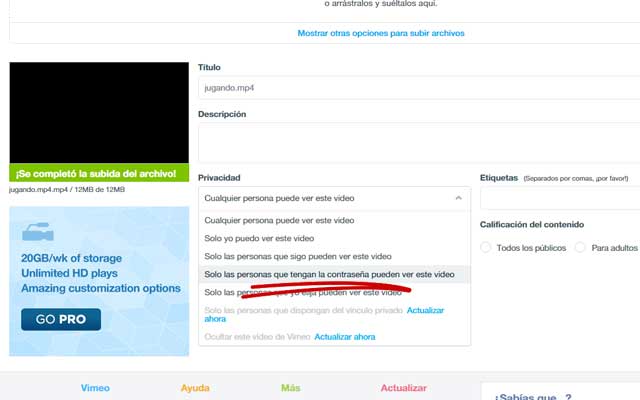The width and height of the screenshot is (640, 400).
Task: Click the '¡Se completó la subida del archivo!' bar
Action: [99, 173]
